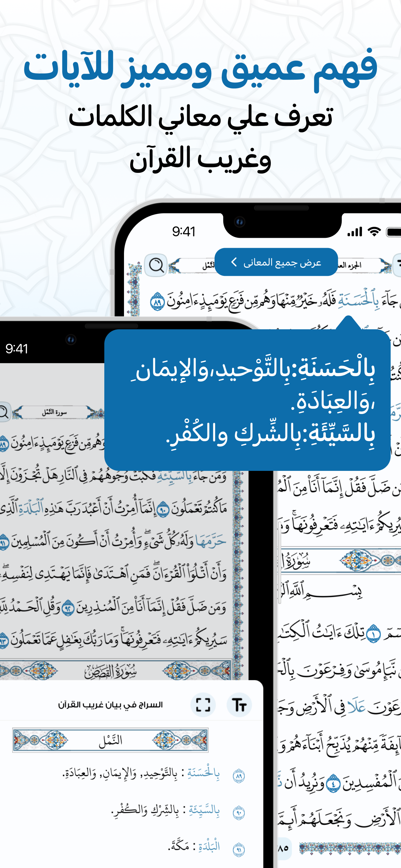The width and height of the screenshot is (401, 868).
Task: Click the cellular signal bars icon
Action: click(x=354, y=232)
